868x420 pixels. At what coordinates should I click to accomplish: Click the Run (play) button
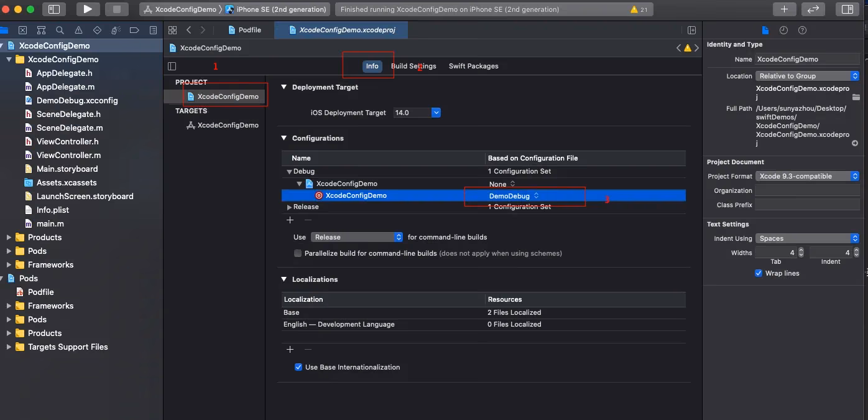click(x=88, y=9)
